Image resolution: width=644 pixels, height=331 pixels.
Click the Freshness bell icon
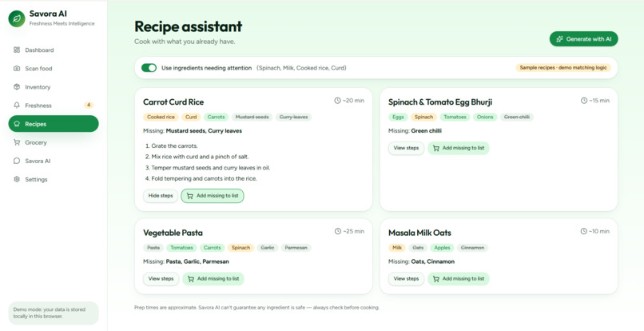[x=17, y=106]
